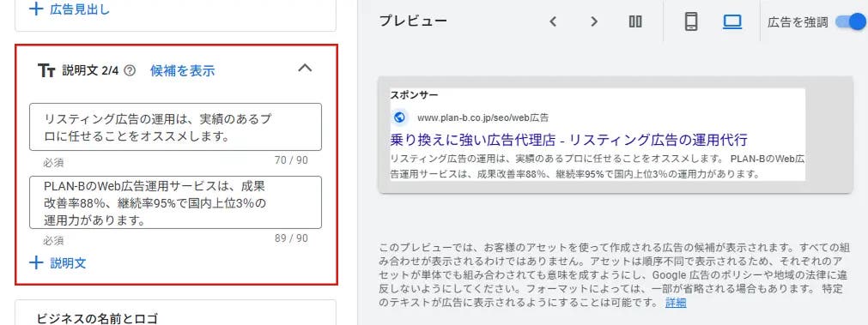Show next ad preview with right arrow
868x325 pixels.
click(x=594, y=21)
